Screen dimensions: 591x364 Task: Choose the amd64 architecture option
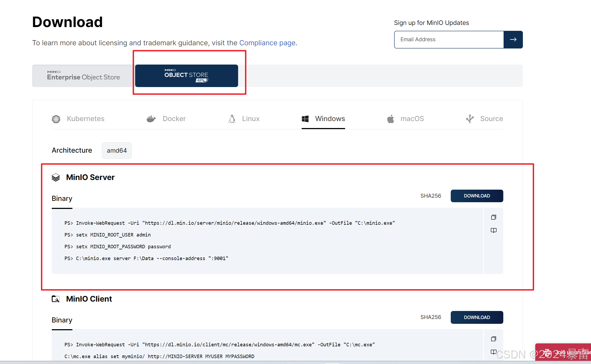tap(117, 151)
